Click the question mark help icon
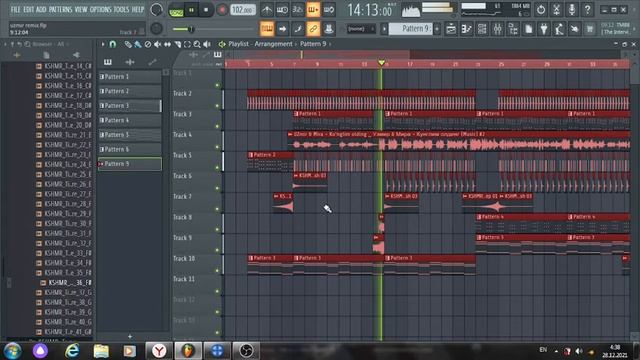This screenshot has height=360, width=640. [587, 9]
